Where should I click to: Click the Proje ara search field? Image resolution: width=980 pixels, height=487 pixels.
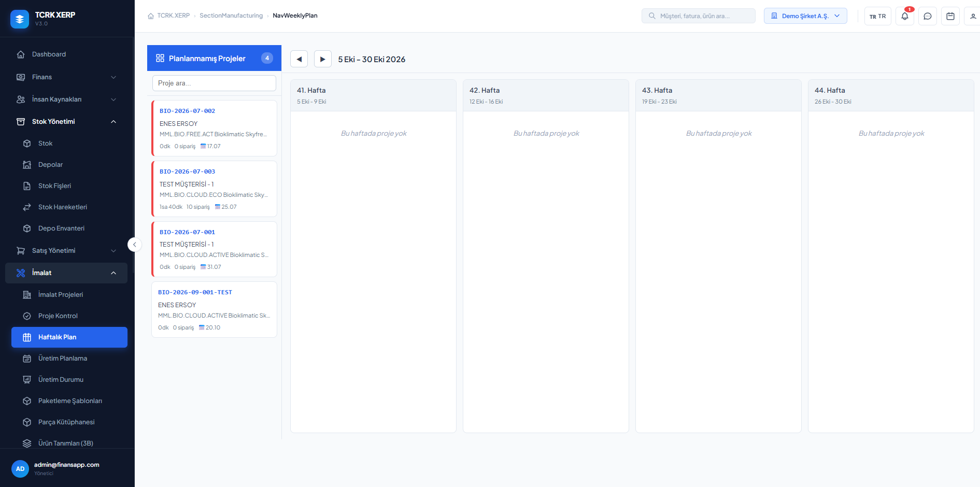pos(214,83)
